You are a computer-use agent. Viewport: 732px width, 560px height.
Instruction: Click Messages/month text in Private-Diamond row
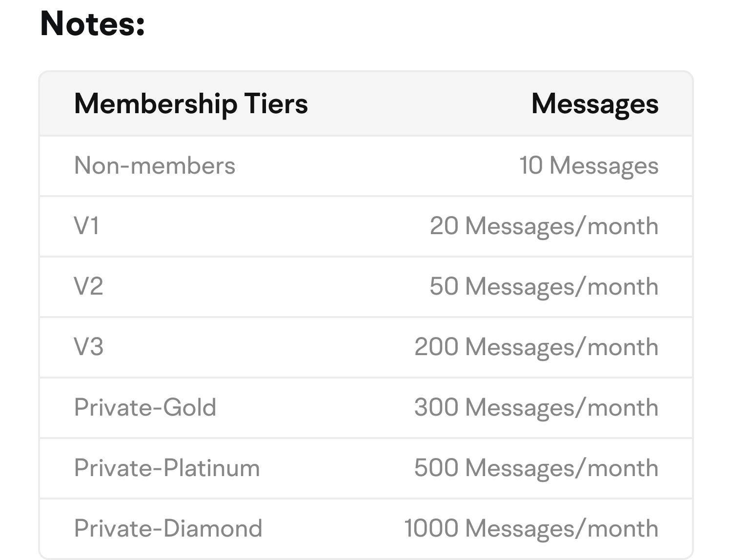coord(561,528)
